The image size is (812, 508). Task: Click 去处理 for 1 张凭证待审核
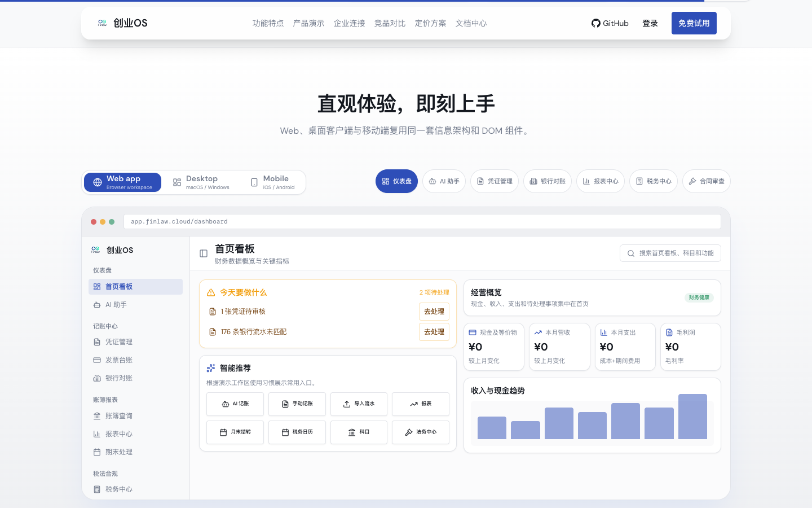click(434, 312)
